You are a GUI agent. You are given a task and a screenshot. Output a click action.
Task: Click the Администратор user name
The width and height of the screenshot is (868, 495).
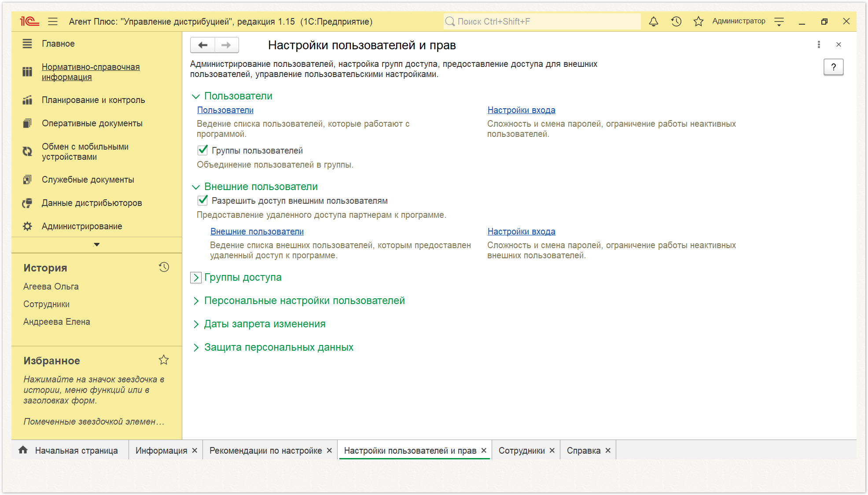click(x=739, y=21)
